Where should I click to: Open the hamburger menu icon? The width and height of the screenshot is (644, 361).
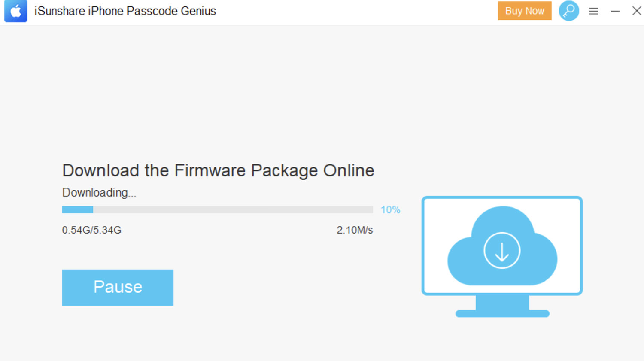point(593,11)
